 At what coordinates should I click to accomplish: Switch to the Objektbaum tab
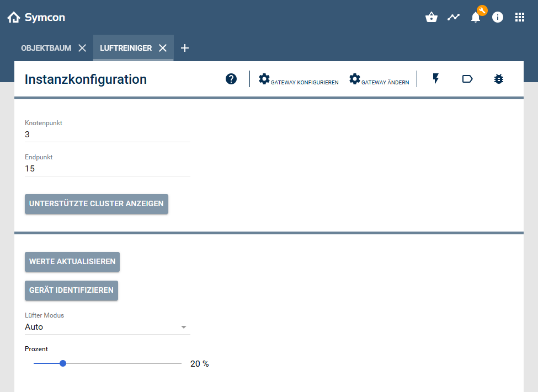pos(46,48)
